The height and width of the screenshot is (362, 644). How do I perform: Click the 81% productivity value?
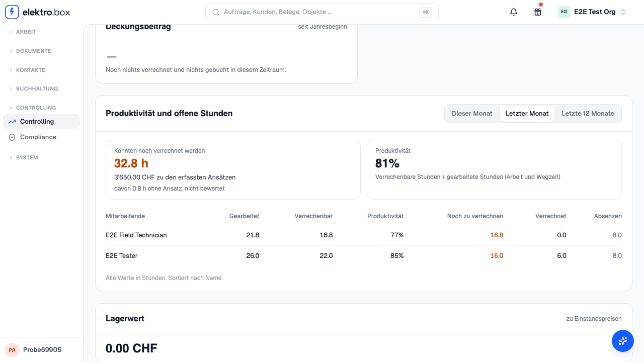(x=387, y=163)
